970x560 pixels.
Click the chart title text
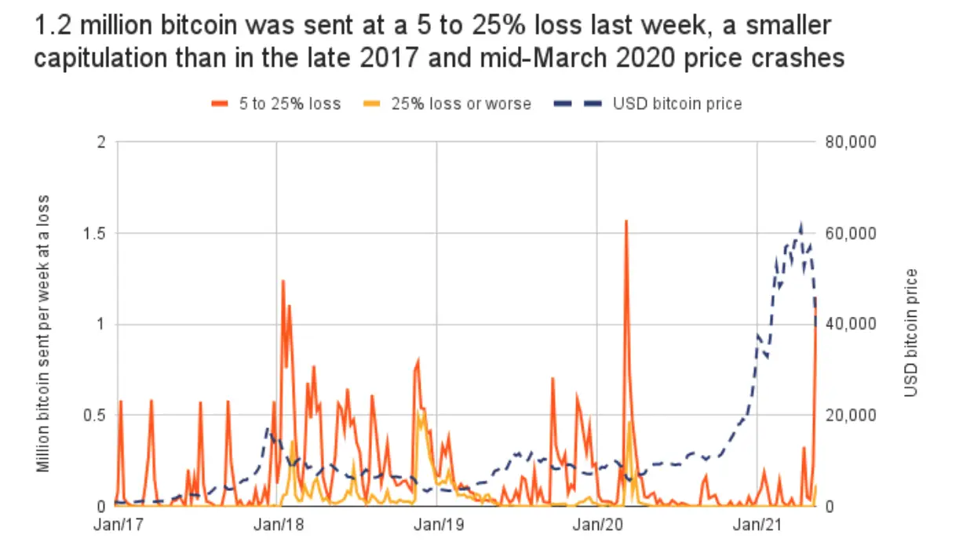pos(439,42)
